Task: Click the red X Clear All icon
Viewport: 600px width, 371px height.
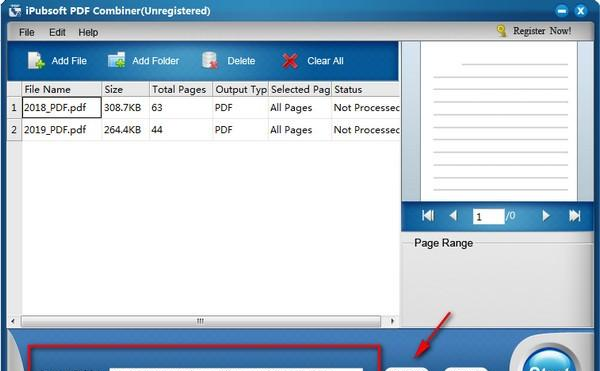Action: pyautogui.click(x=290, y=61)
